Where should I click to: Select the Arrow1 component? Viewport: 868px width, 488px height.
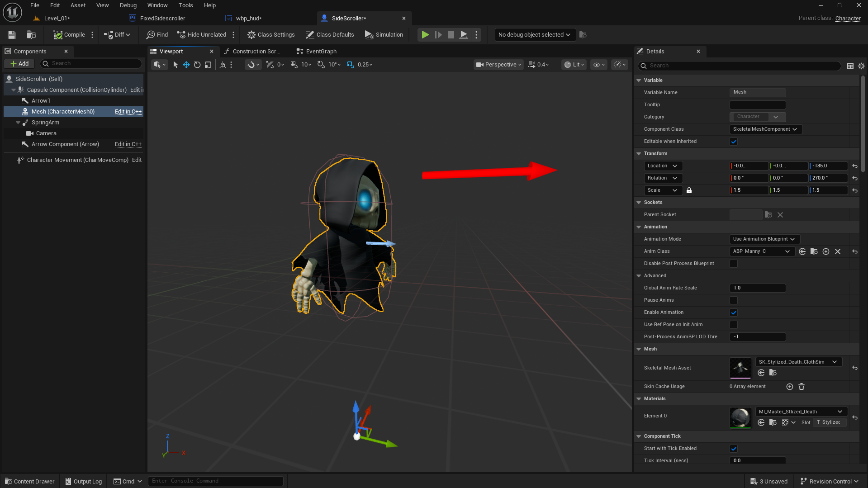coord(41,101)
